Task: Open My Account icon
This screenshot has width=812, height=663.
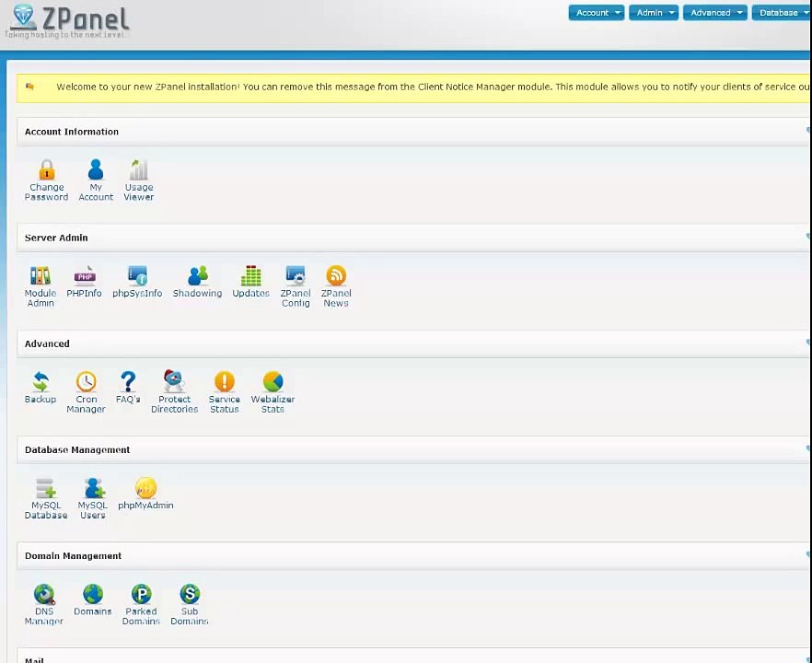Action: point(96,180)
